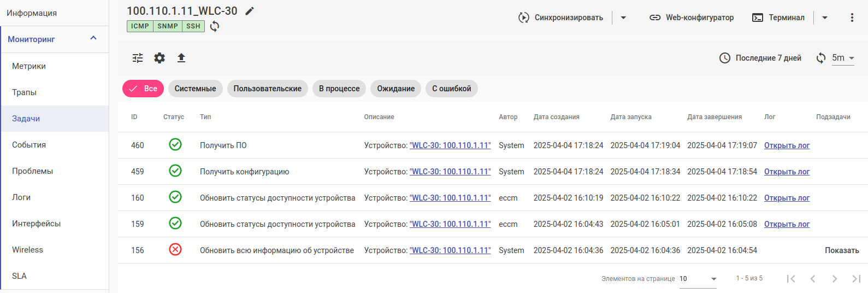This screenshot has width=868, height=293.
Task: Open the filter sliders icon
Action: [138, 58]
